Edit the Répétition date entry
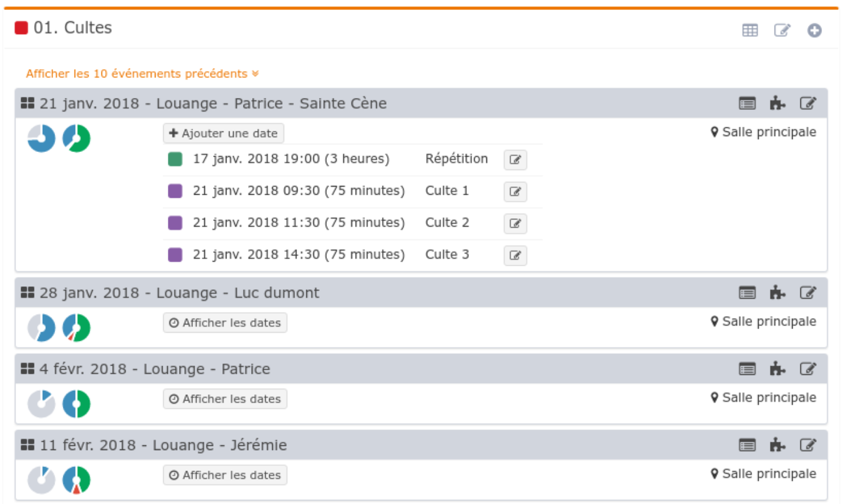 (x=515, y=160)
